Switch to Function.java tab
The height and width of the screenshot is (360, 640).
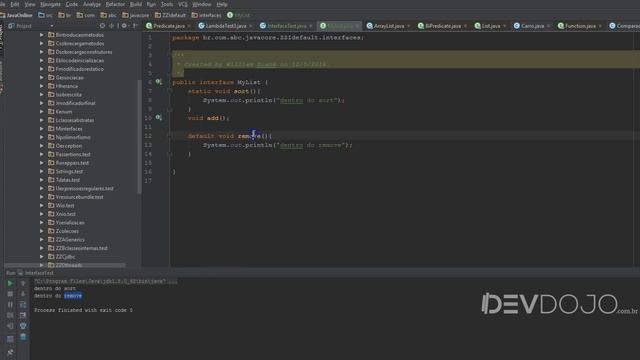tap(580, 26)
